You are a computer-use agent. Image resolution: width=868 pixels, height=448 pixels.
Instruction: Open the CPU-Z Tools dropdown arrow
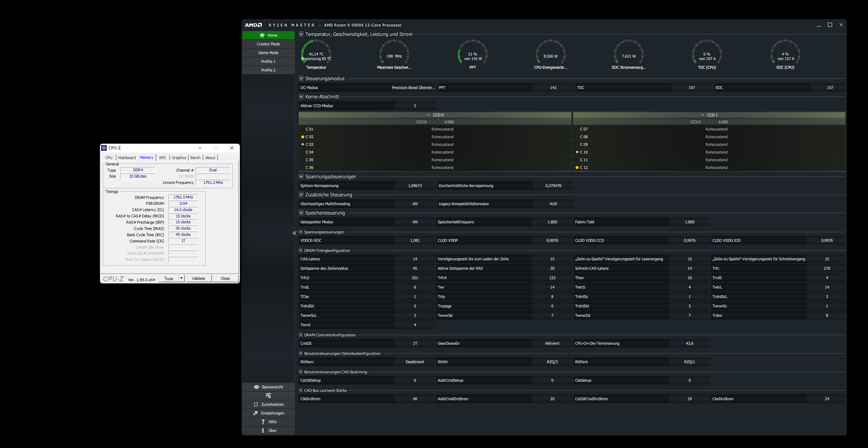click(x=181, y=278)
